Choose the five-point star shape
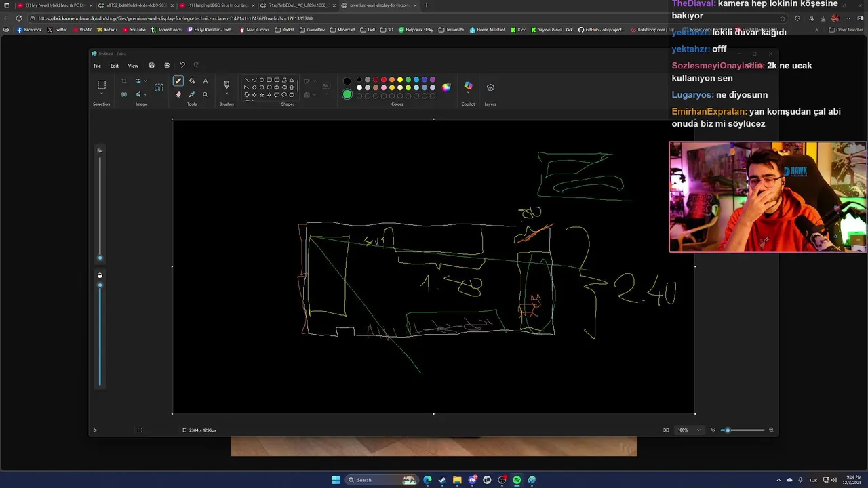 [x=262, y=94]
